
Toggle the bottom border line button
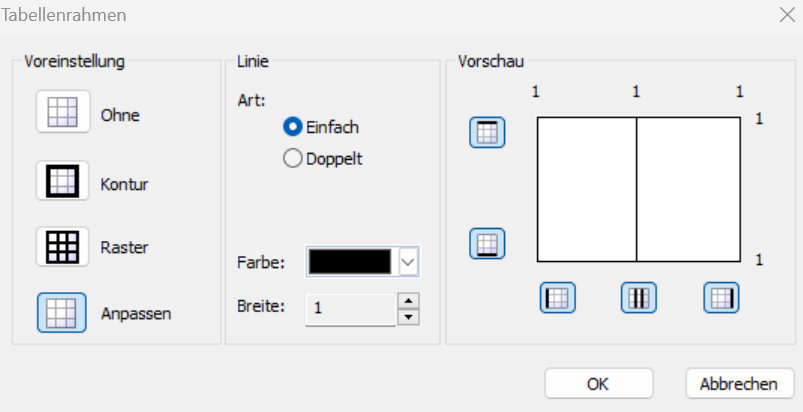[x=487, y=243]
